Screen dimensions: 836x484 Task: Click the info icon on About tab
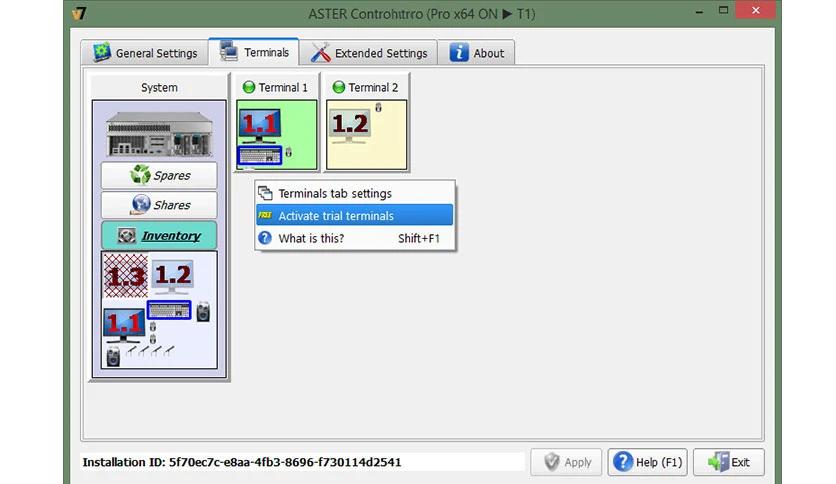459,52
